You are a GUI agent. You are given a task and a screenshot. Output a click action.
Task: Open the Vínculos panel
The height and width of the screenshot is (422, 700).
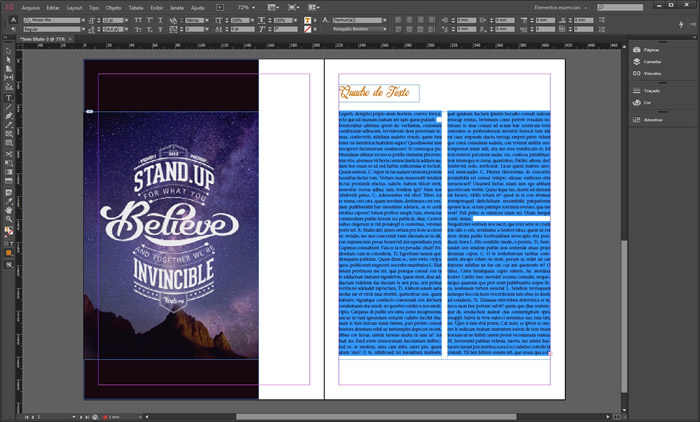pos(650,72)
